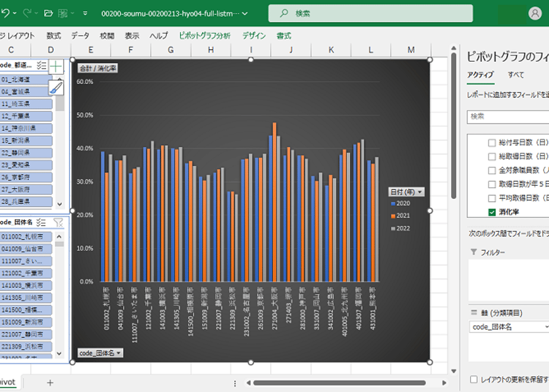Viewport: 549px width, 392px height.
Task: Switch to the アクティブ tab in field pane
Action: coord(480,75)
